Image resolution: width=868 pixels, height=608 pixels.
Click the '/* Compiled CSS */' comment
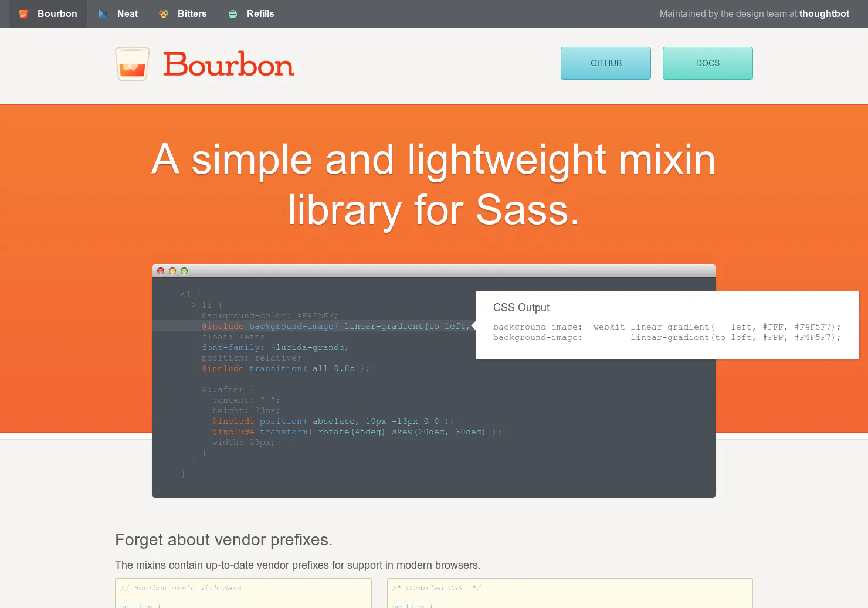click(436, 588)
